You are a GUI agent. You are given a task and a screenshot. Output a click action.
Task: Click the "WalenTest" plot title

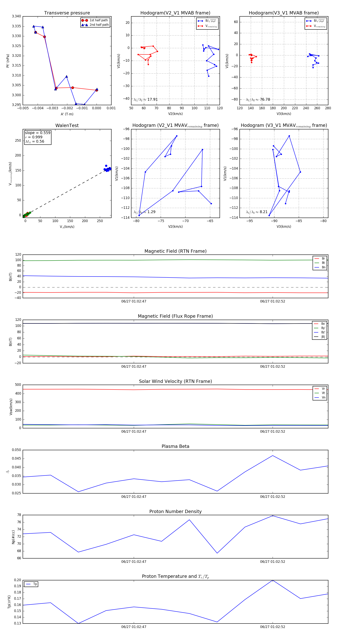click(67, 125)
